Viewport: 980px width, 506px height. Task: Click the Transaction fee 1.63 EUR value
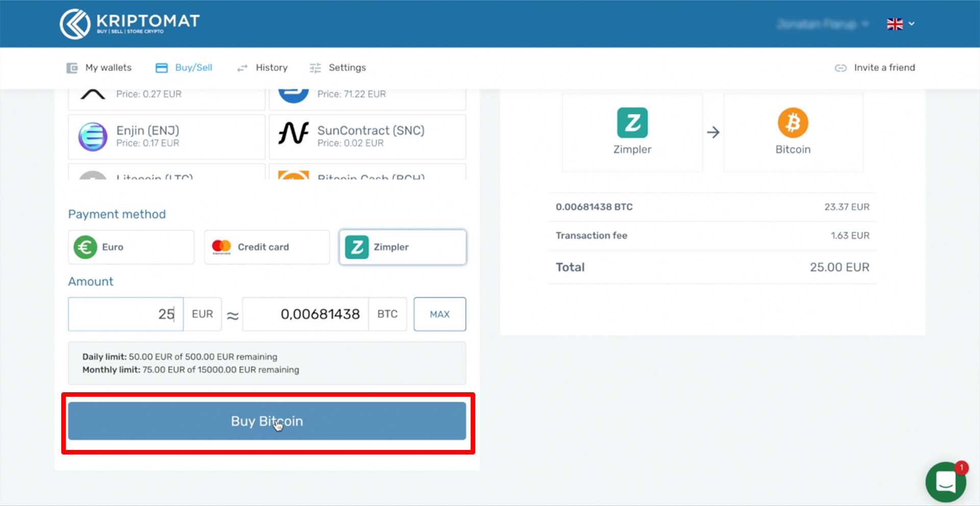[x=850, y=236]
